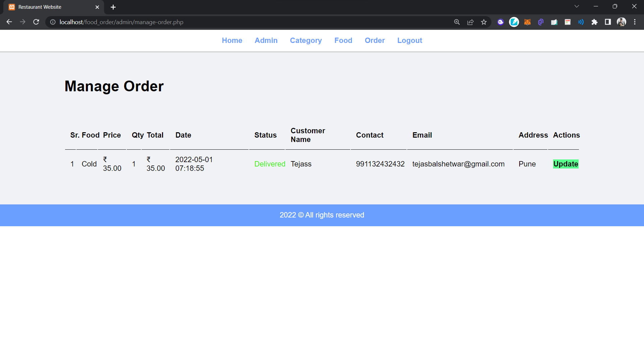Click the green Update action button
The width and height of the screenshot is (644, 340).
pyautogui.click(x=566, y=164)
